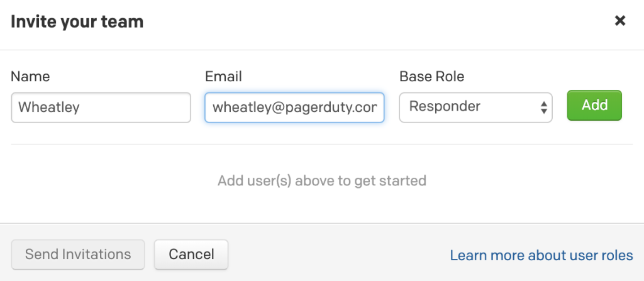Click the up-down arrows on Base Role selector
Viewport: 644px width, 281px height.
coord(543,107)
